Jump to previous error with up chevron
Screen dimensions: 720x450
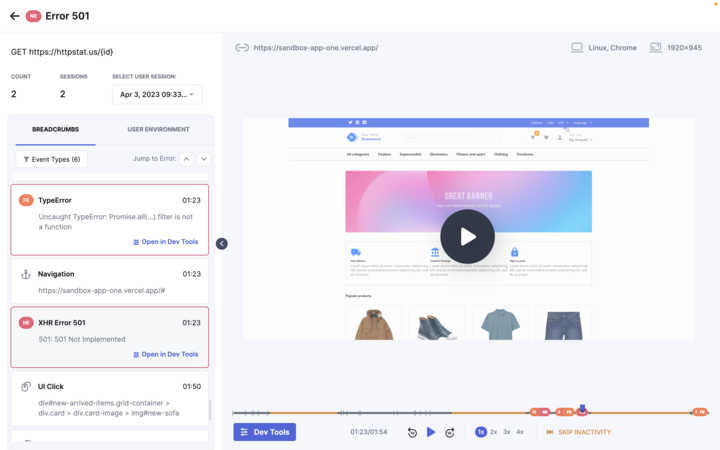pos(187,159)
